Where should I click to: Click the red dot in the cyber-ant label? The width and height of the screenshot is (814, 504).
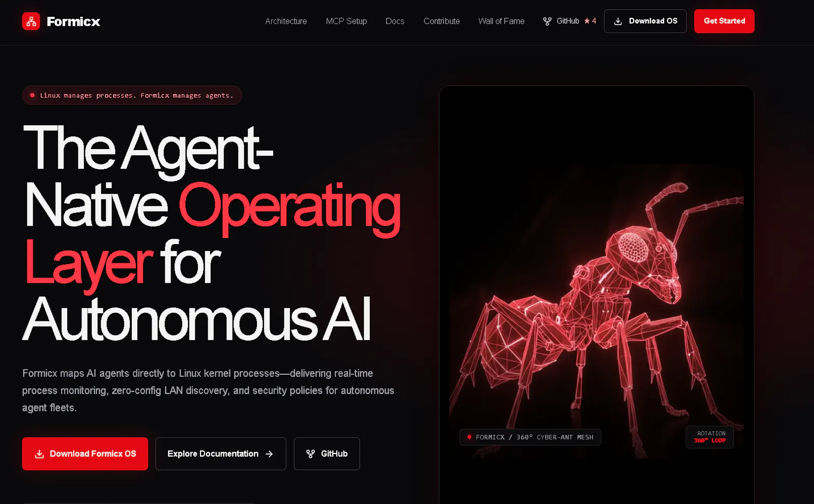click(x=469, y=437)
